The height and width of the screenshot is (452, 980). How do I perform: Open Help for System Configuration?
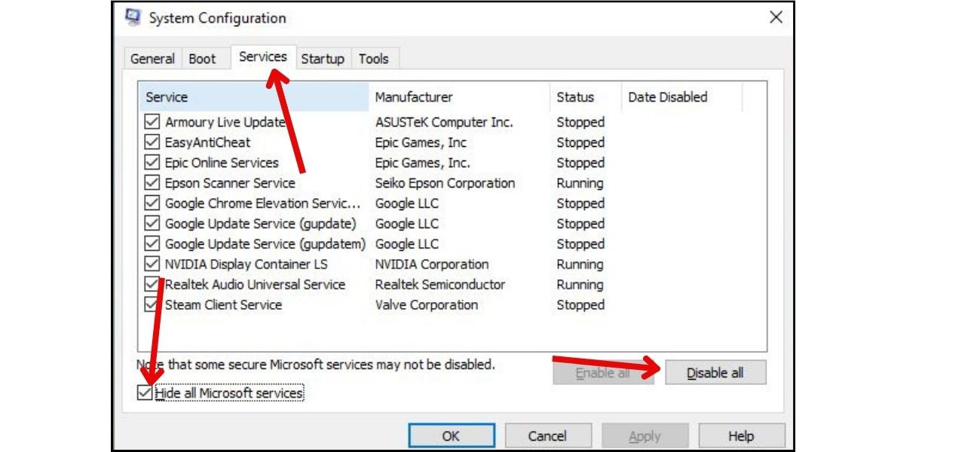click(x=742, y=435)
